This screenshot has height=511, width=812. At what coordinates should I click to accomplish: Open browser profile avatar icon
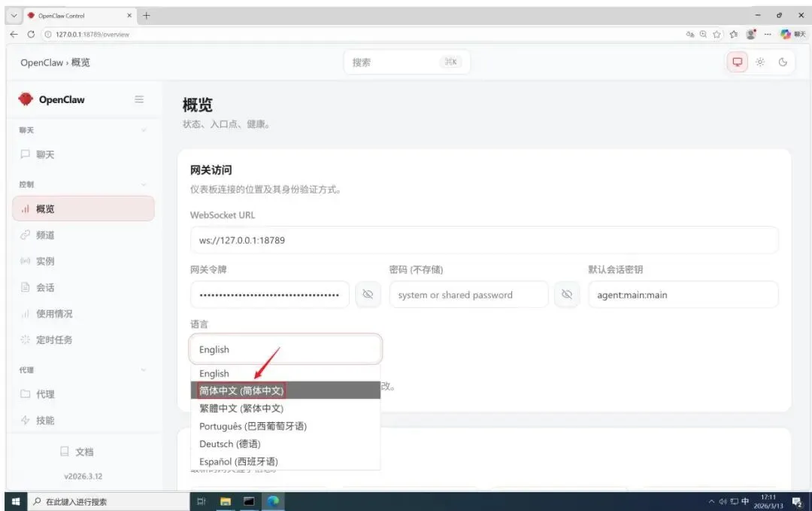point(751,34)
